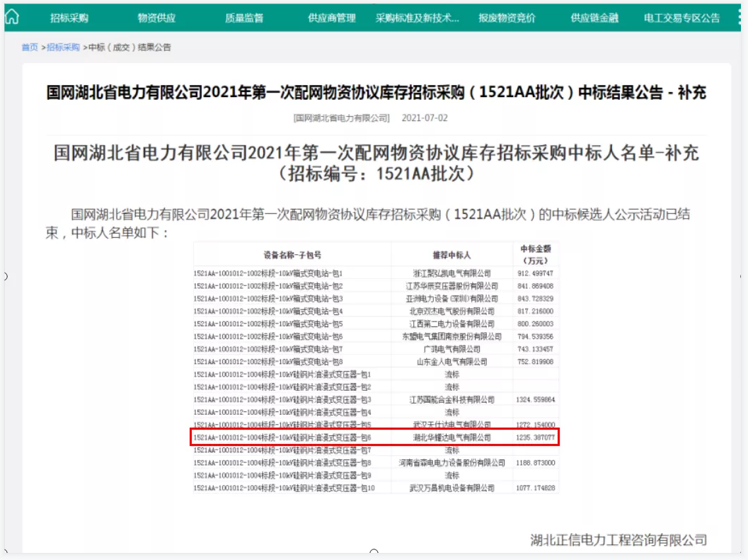Select the 质量监督 menu item

[x=244, y=18]
